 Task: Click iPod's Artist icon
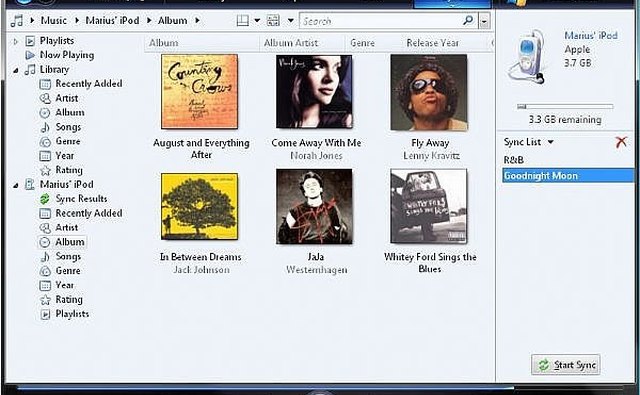(x=45, y=228)
